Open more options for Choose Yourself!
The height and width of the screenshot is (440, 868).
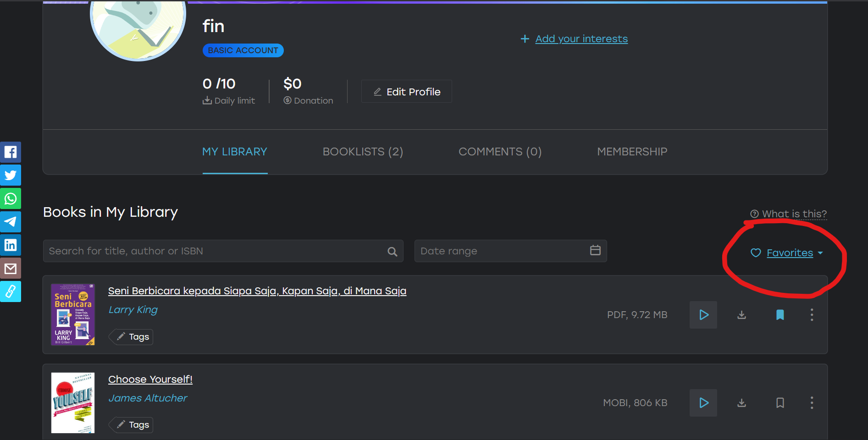pyautogui.click(x=812, y=403)
